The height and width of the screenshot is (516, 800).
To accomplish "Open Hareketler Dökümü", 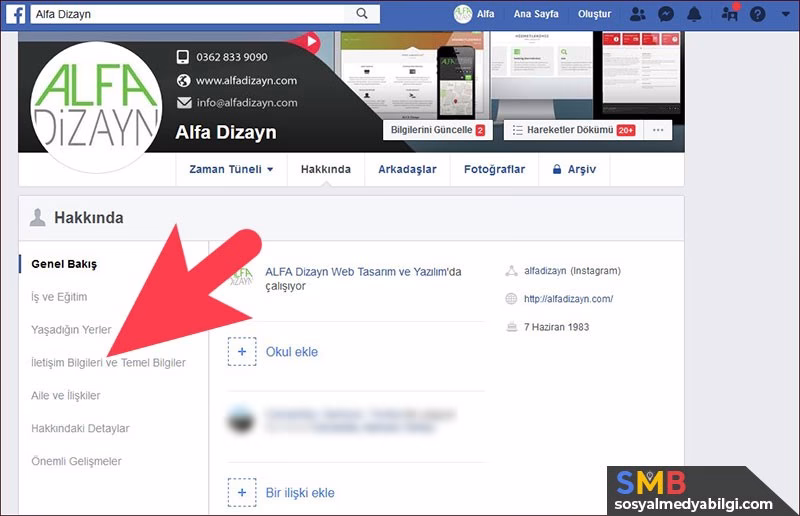I will 573,130.
